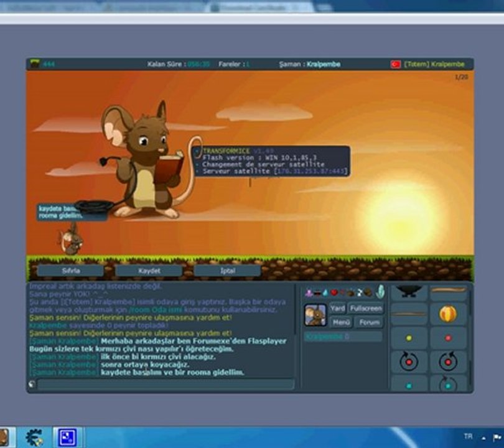Click the İptal cancel button

(x=228, y=271)
